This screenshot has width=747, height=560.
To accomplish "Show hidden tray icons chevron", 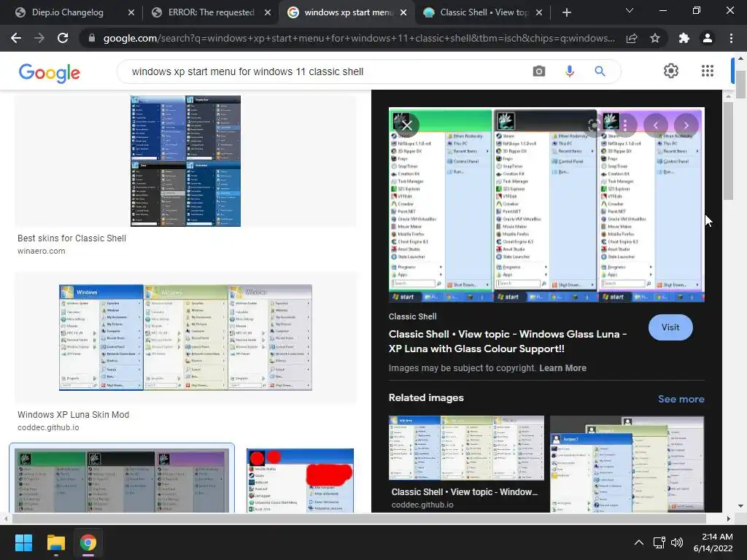I will pyautogui.click(x=639, y=542).
